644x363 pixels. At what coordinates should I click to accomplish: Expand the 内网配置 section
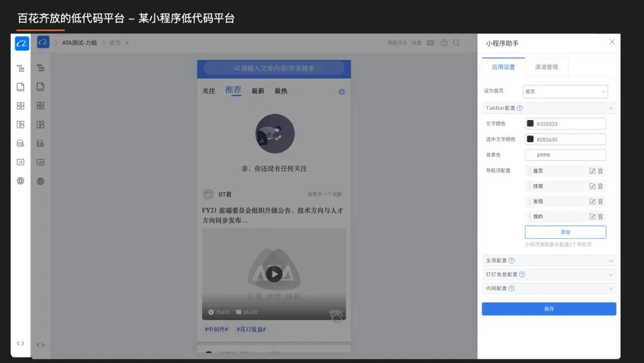pyautogui.click(x=611, y=288)
